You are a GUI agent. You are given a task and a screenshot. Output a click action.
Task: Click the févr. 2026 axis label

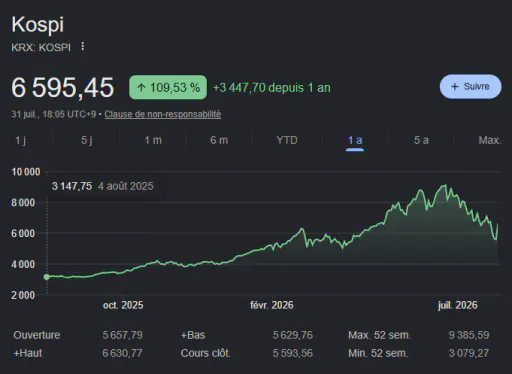pos(272,305)
